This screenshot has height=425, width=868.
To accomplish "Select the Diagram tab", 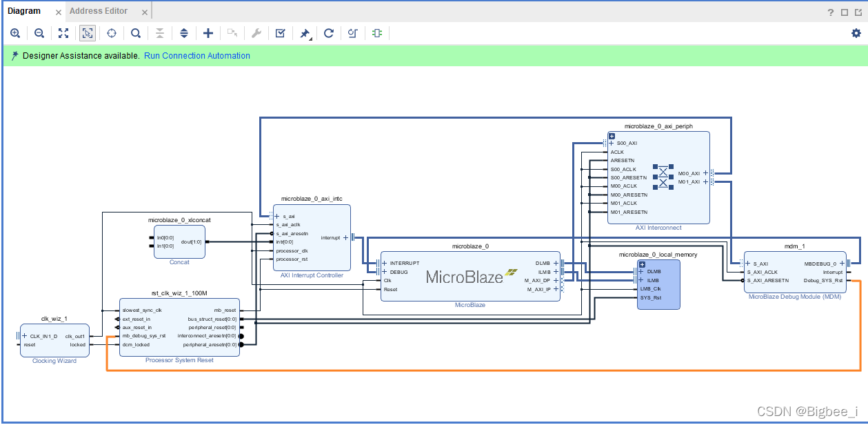I will [x=24, y=11].
